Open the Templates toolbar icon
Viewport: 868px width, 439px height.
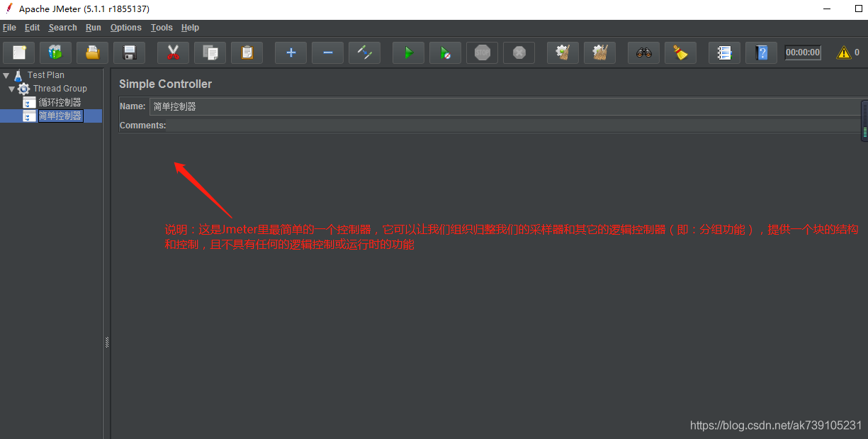click(55, 52)
